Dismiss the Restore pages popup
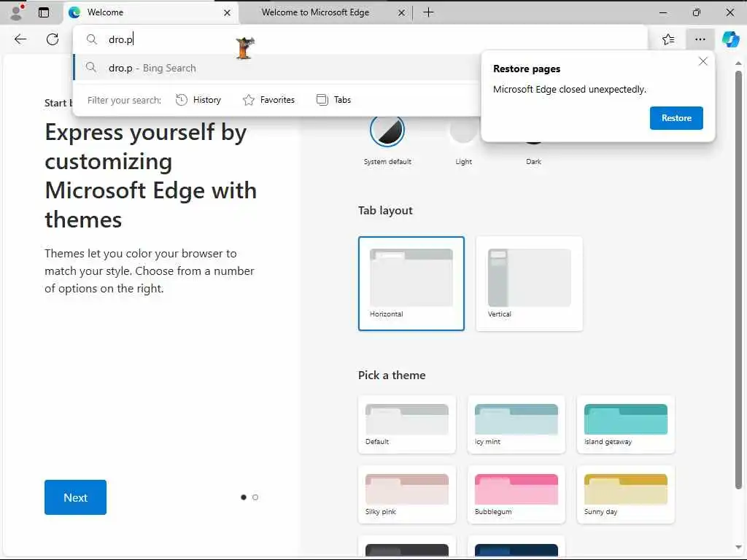 [x=703, y=61]
